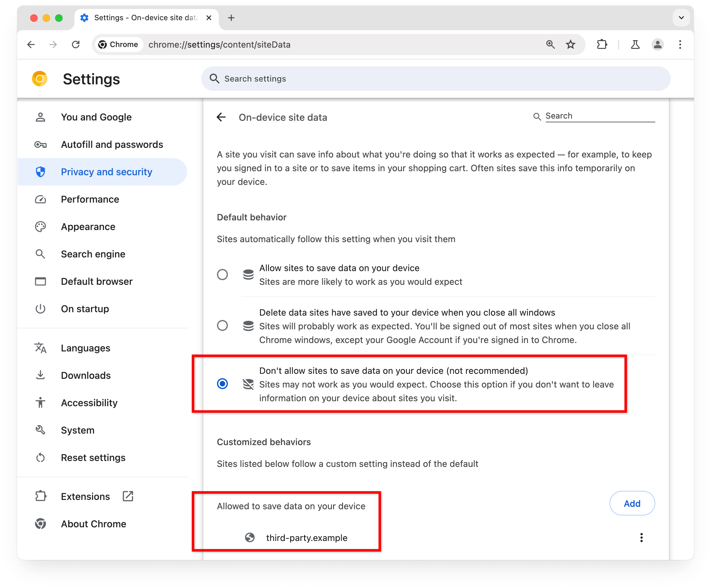The width and height of the screenshot is (711, 588).
Task: Click the third-party.example site three-dot menu
Action: (x=641, y=538)
